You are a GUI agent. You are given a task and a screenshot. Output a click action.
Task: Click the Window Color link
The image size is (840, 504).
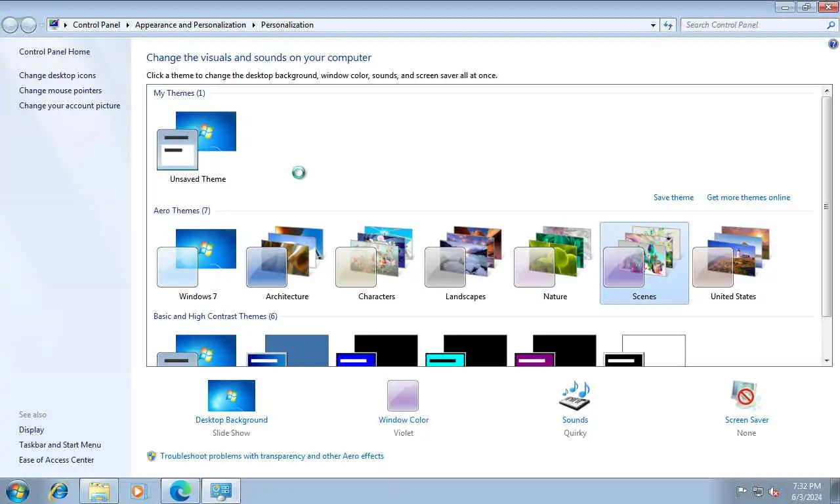click(x=404, y=420)
